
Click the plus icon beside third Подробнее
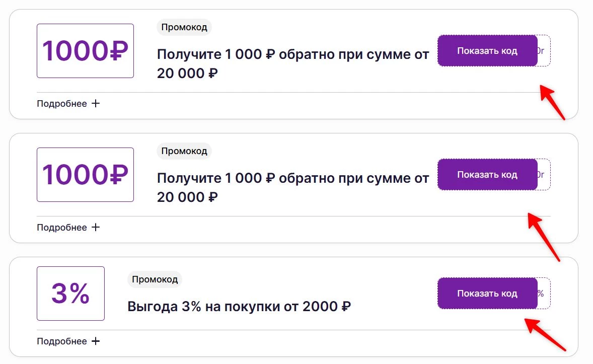(x=96, y=341)
